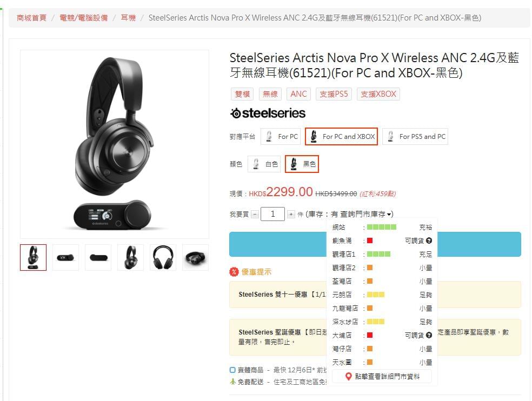Image resolution: width=532 pixels, height=401 pixels.
Task: Show the second thumbnail of the base station
Action: (x=98, y=257)
